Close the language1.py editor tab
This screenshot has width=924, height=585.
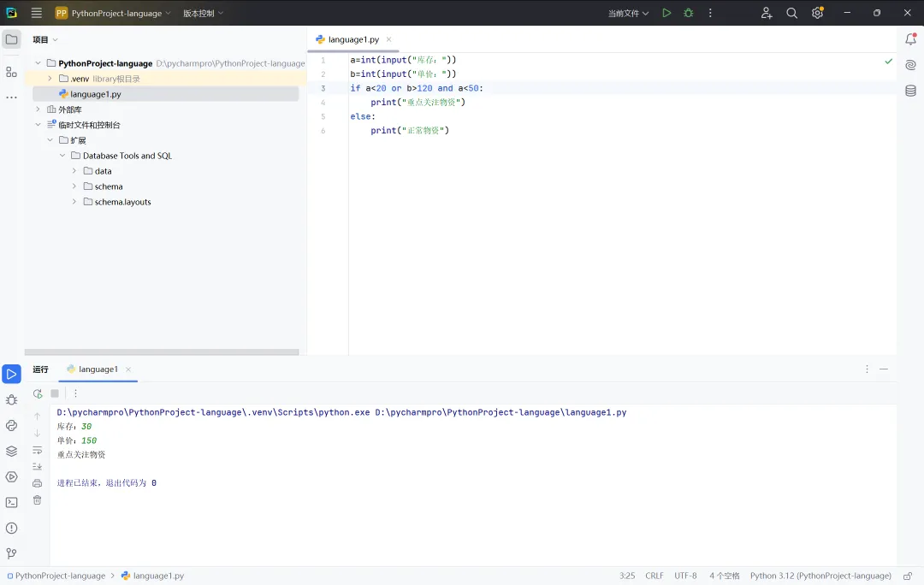click(x=389, y=39)
